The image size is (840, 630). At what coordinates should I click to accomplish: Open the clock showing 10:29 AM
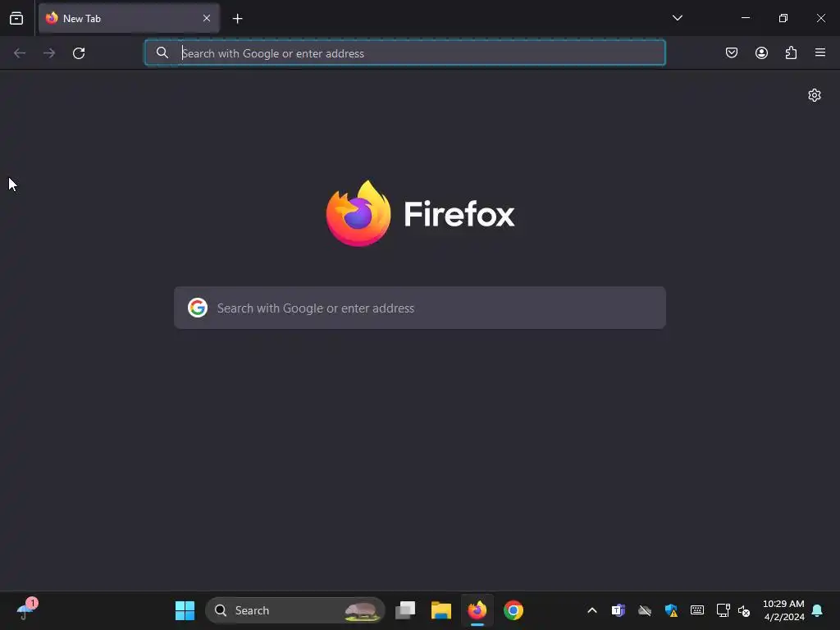click(x=783, y=610)
